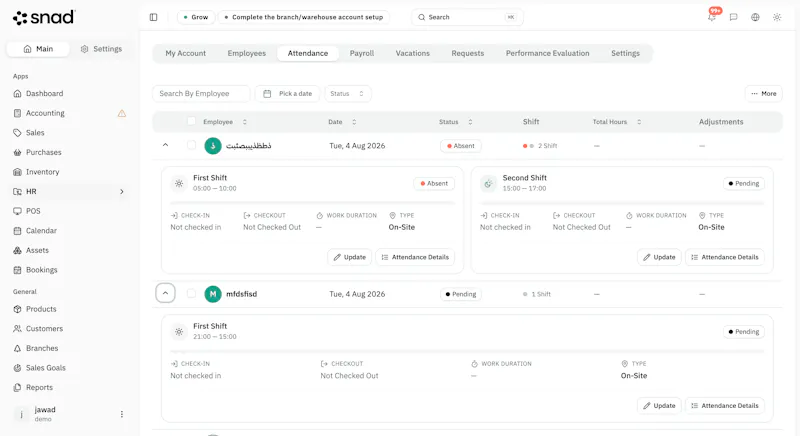800x436 pixels.
Task: Open the chat messages icon
Action: coord(734,17)
